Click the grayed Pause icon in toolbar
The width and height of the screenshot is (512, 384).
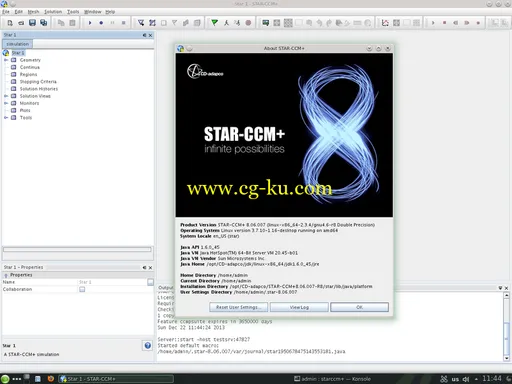point(112,23)
